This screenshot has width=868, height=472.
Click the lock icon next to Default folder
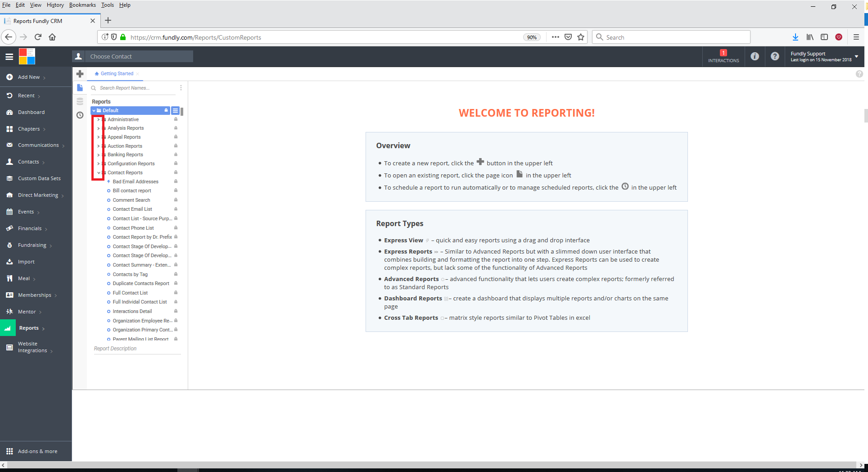[166, 110]
